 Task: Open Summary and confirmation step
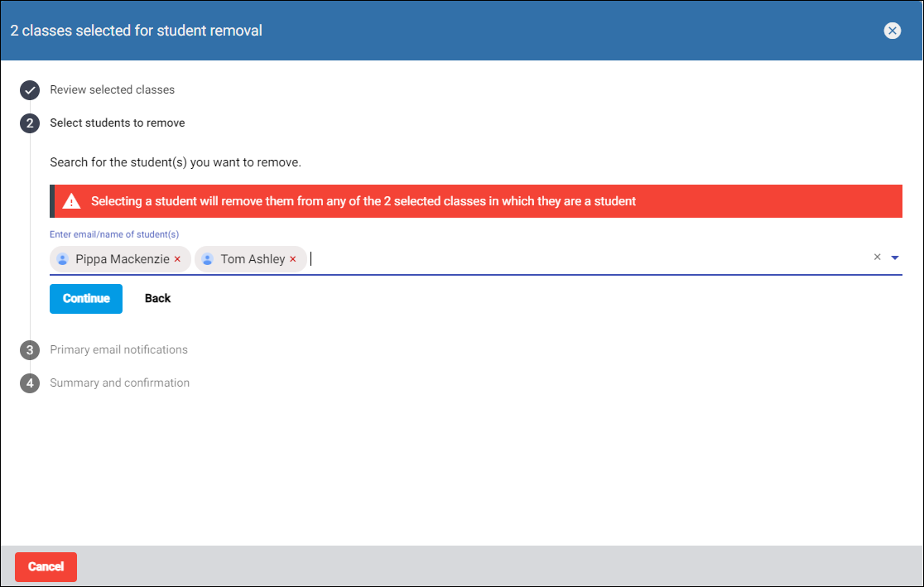[119, 383]
